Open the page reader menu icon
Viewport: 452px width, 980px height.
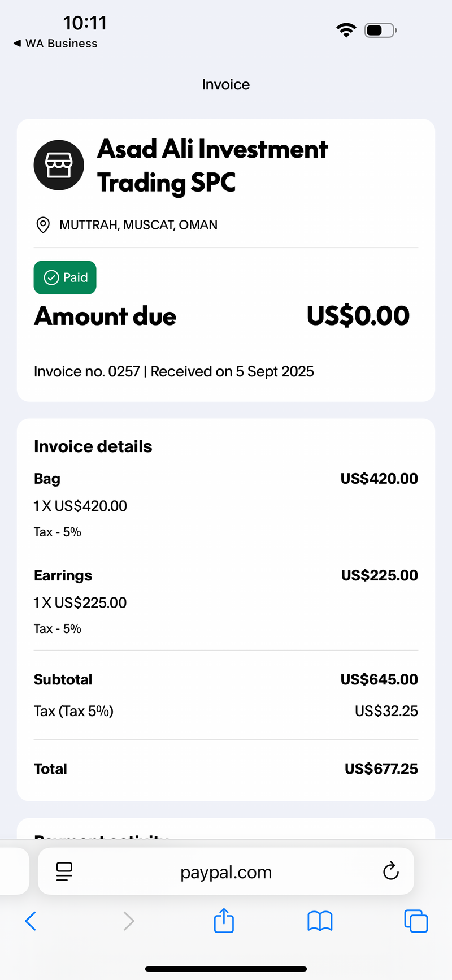(x=64, y=871)
